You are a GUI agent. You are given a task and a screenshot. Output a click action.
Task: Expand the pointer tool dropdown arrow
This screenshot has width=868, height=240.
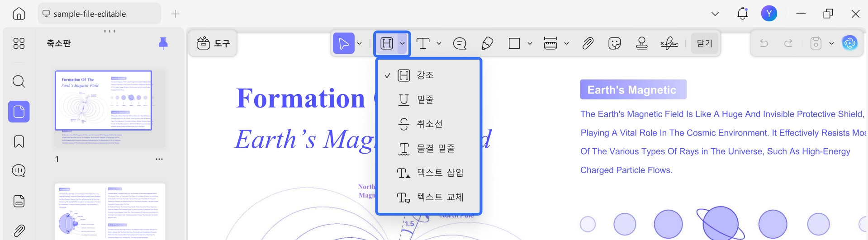(360, 43)
